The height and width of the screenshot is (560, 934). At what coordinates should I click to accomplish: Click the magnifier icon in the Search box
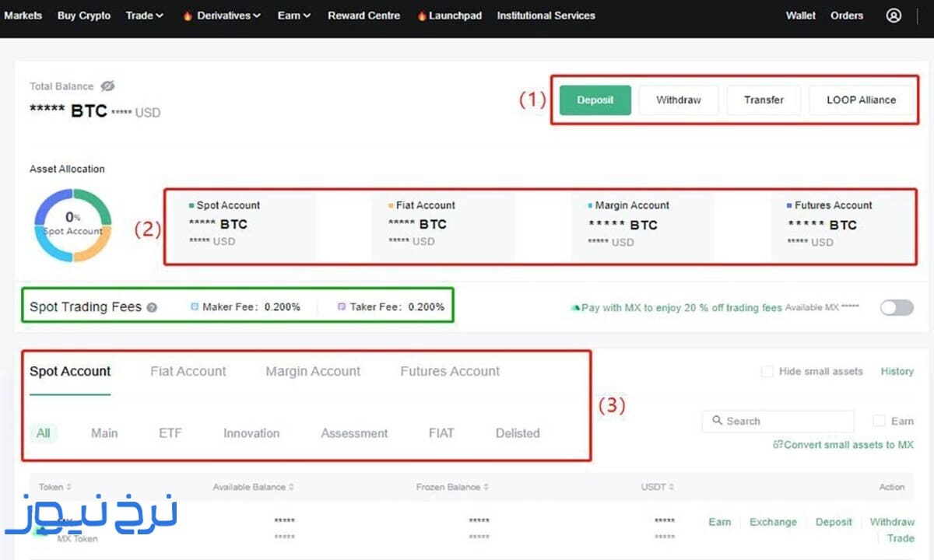[x=716, y=421]
